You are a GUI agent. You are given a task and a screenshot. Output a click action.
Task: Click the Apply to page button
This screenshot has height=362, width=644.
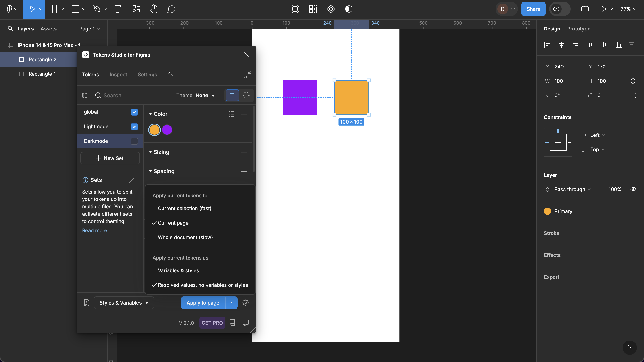click(203, 303)
